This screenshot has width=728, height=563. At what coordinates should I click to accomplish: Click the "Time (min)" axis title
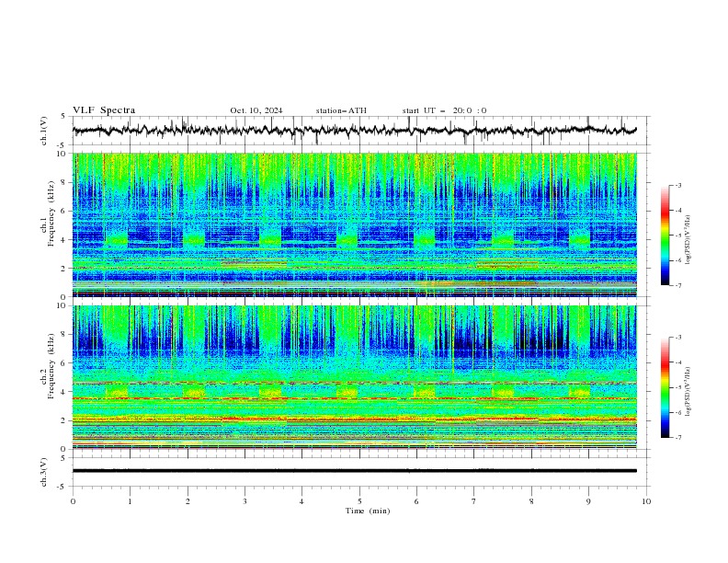[368, 511]
